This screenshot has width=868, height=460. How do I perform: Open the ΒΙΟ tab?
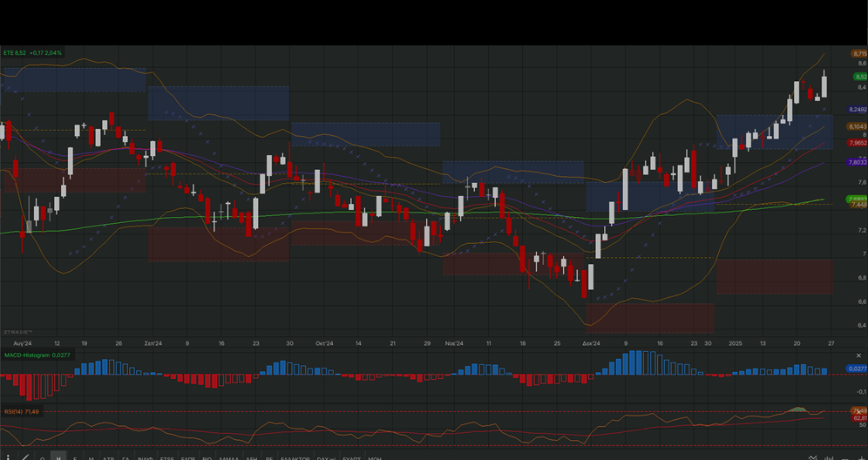(x=207, y=458)
